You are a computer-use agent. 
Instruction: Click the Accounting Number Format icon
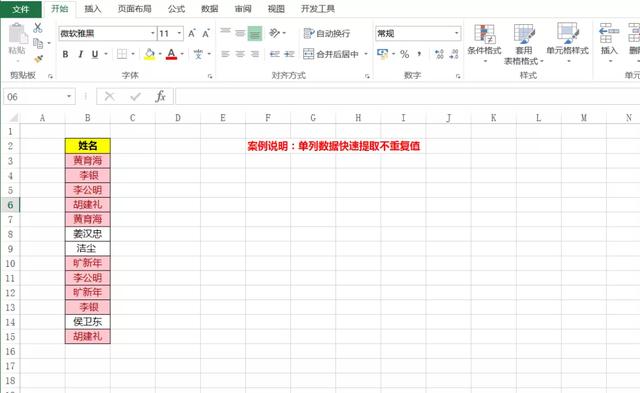click(383, 53)
